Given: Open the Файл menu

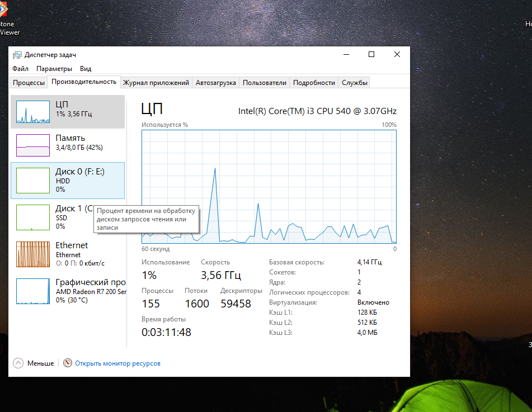Looking at the screenshot, I should [20, 69].
